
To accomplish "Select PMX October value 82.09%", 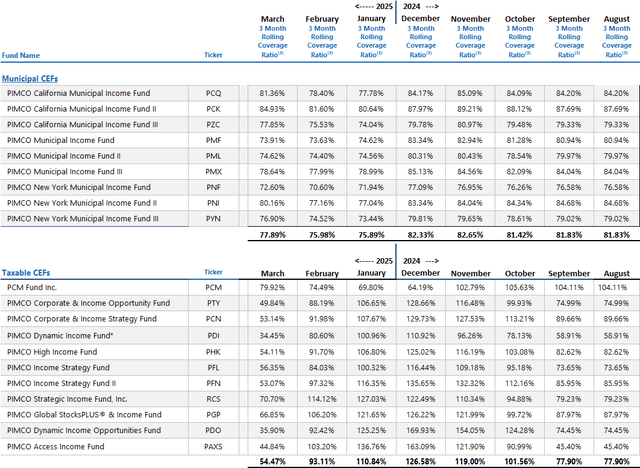I will point(519,172).
